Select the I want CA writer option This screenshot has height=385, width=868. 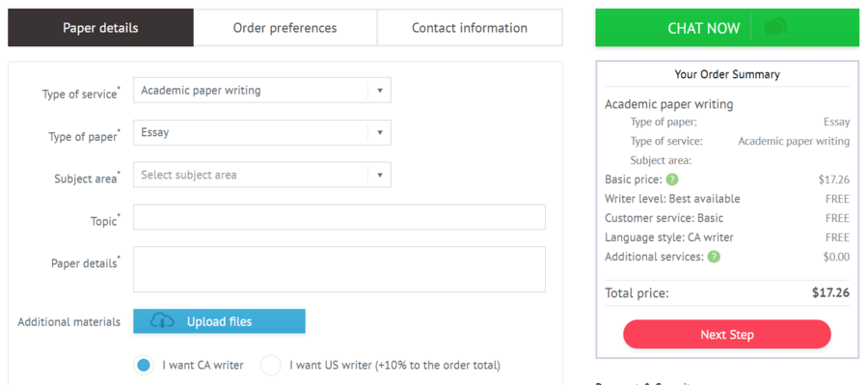pos(144,366)
